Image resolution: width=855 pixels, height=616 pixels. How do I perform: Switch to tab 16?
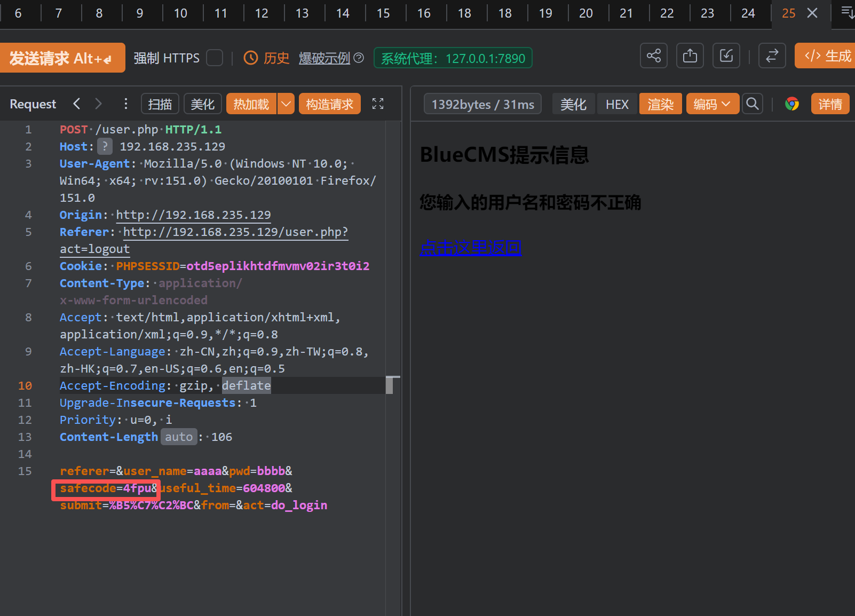424,13
